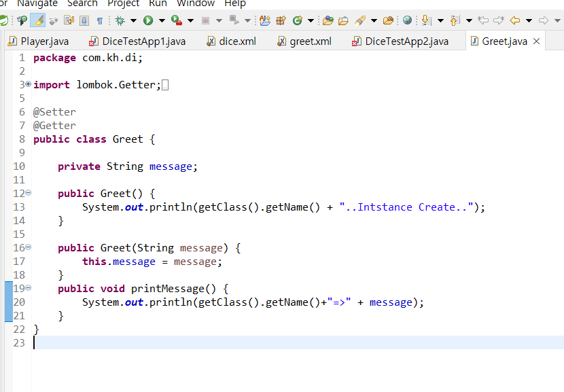Open the Next Annotation dropdown arrow
Image resolution: width=564 pixels, height=392 pixels.
click(440, 21)
